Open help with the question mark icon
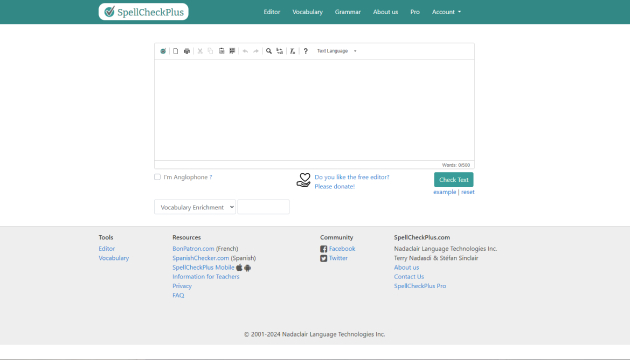The image size is (630, 360). [x=306, y=51]
